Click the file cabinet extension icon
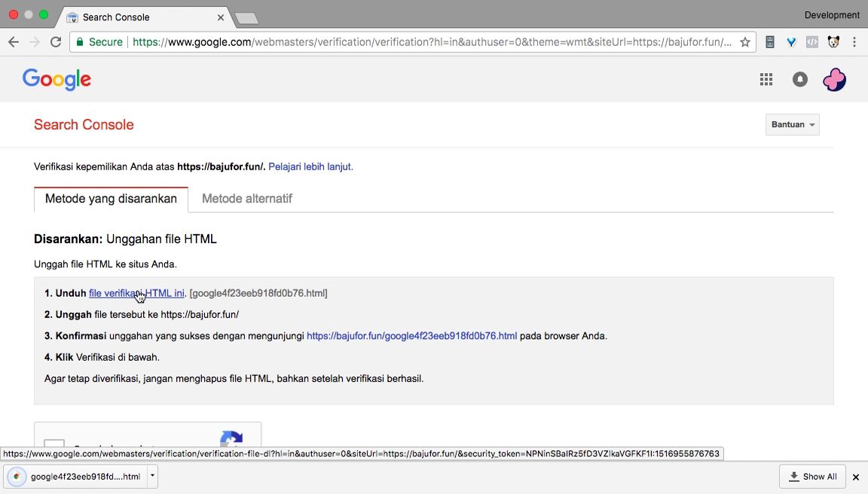This screenshot has height=494, width=868. tap(769, 42)
